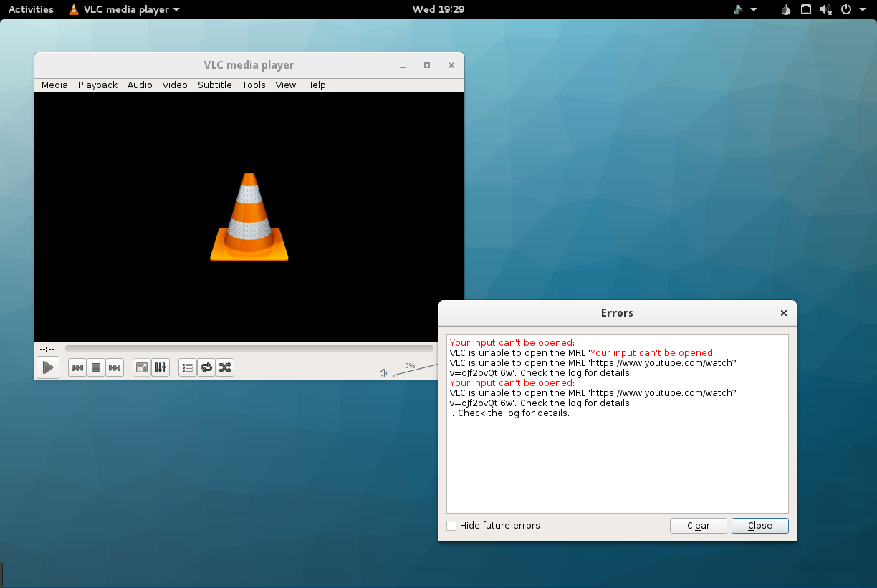Click the Close button in Errors dialog
This screenshot has width=877, height=588.
click(759, 526)
